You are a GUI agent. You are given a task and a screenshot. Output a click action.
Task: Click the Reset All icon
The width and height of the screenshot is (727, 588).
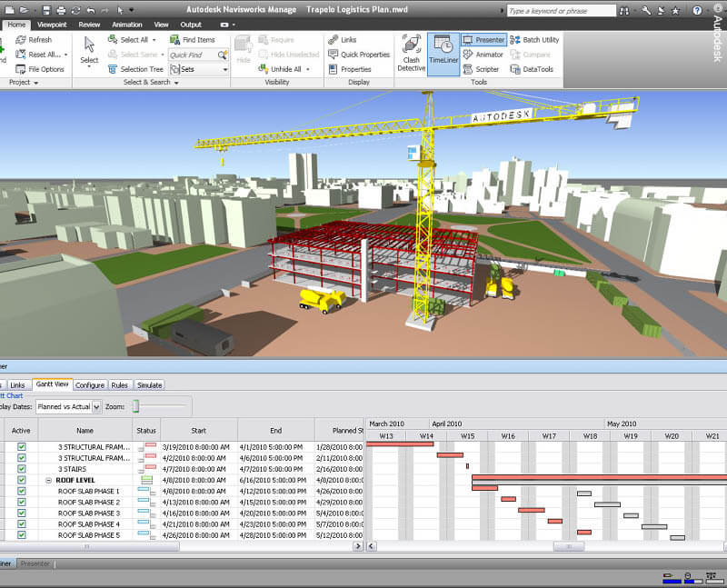20,55
